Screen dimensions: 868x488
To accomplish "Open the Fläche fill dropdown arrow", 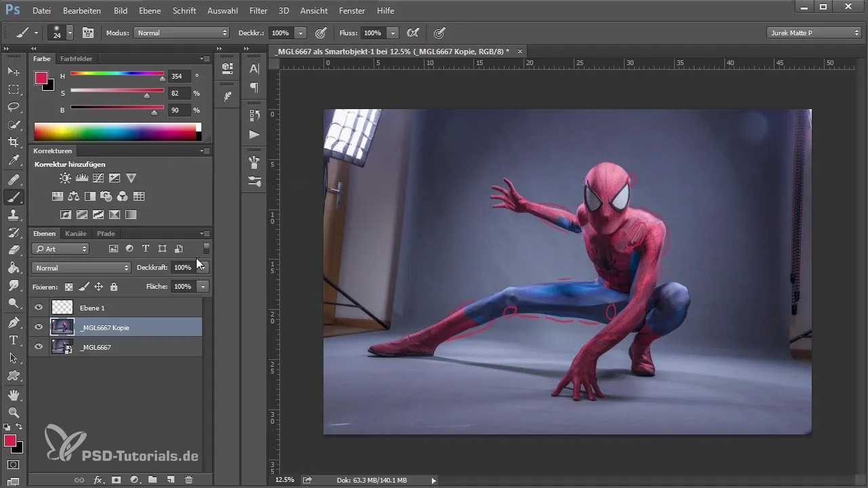I will 202,287.
